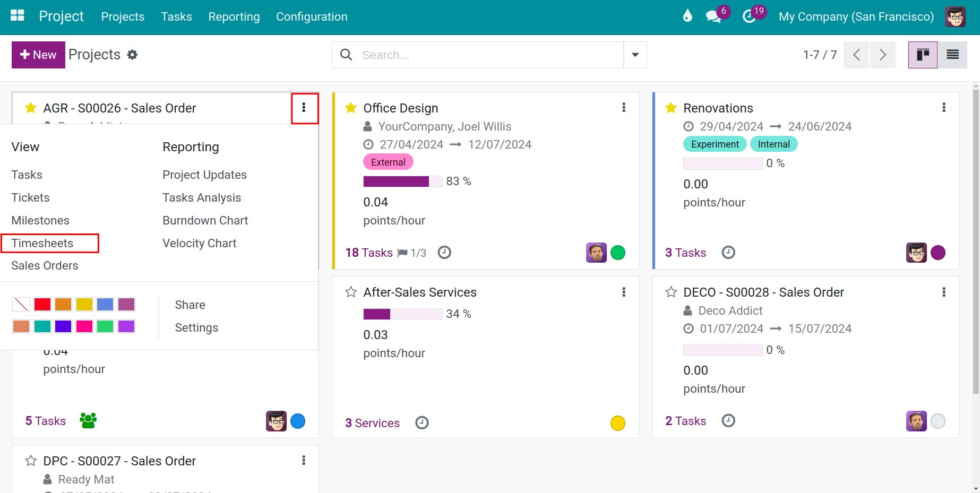
Task: Open activity clock on After-Sales Services card
Action: point(422,423)
